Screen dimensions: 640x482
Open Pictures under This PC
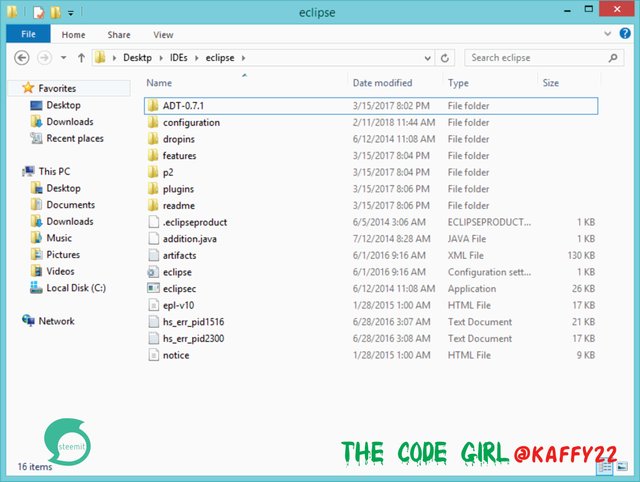(63, 255)
